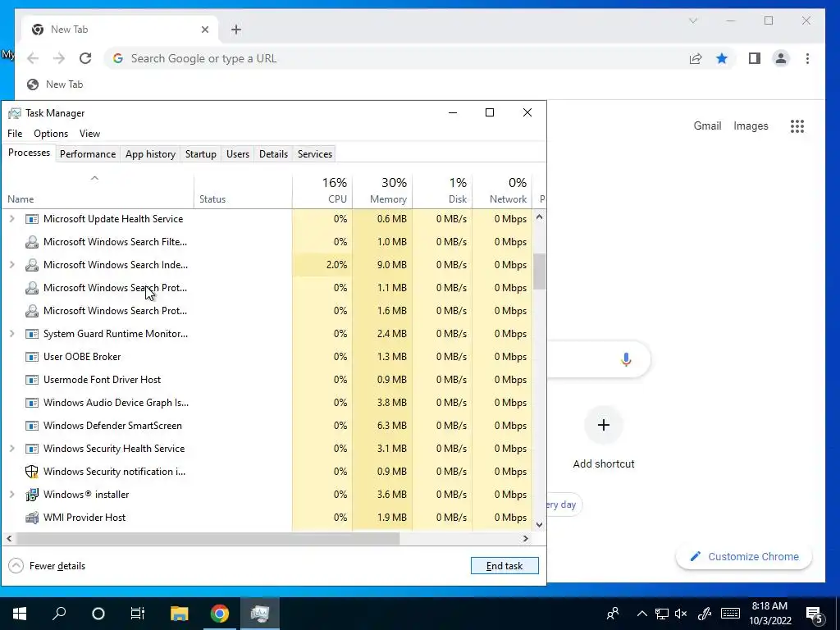Click the blue bookmark star icon
This screenshot has width=840, height=630.
pyautogui.click(x=722, y=58)
